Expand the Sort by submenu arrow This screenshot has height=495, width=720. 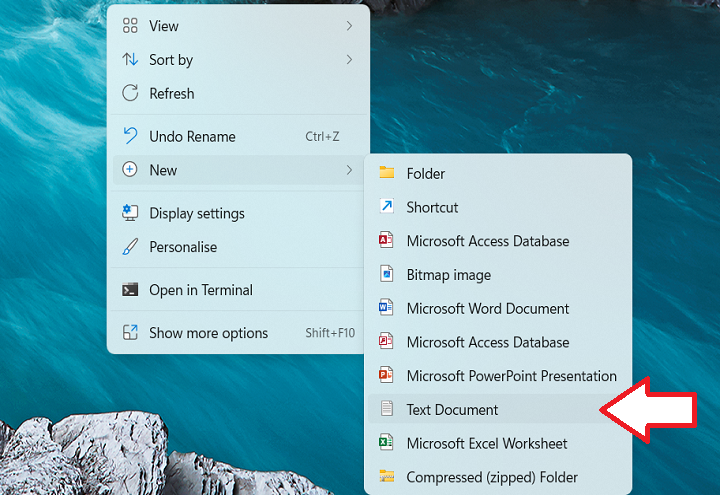(x=349, y=60)
